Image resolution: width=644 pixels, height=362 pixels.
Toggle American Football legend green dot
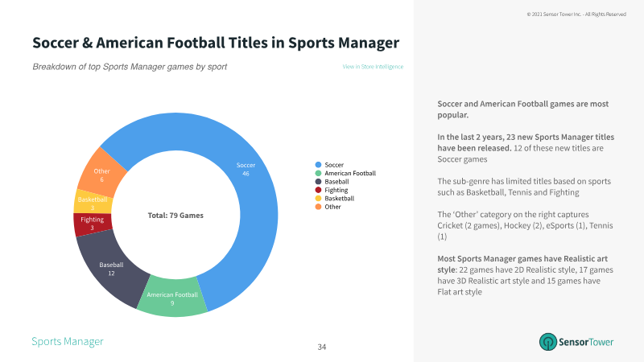pos(318,173)
